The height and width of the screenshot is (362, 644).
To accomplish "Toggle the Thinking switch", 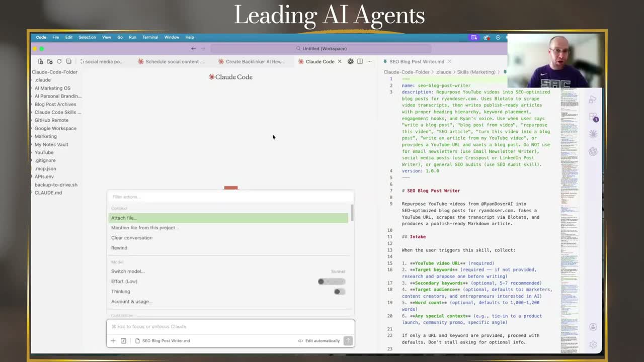I will pyautogui.click(x=340, y=292).
